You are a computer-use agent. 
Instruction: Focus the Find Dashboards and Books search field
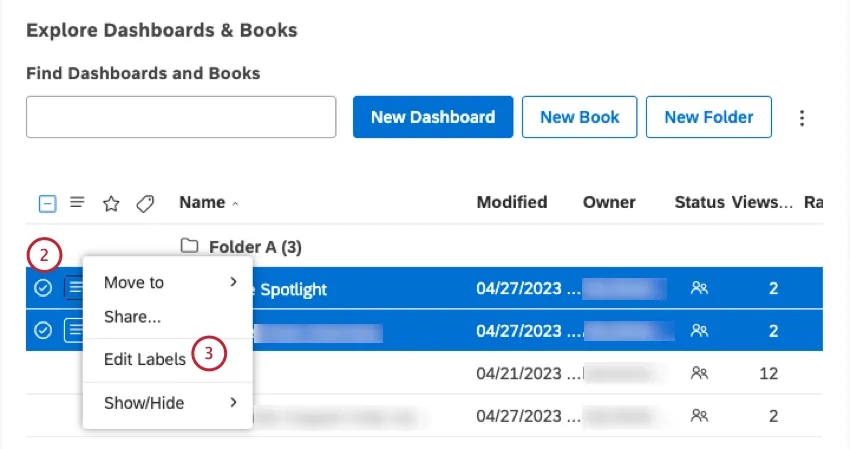click(x=181, y=117)
